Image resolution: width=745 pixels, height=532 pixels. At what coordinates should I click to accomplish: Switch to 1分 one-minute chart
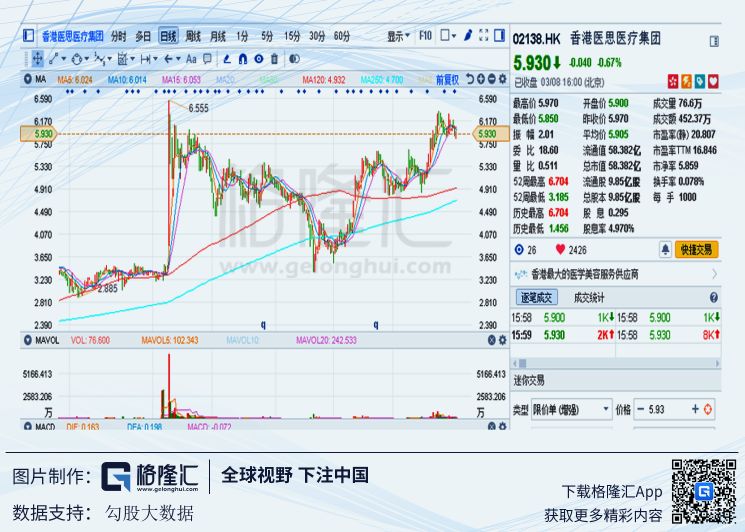(x=242, y=36)
